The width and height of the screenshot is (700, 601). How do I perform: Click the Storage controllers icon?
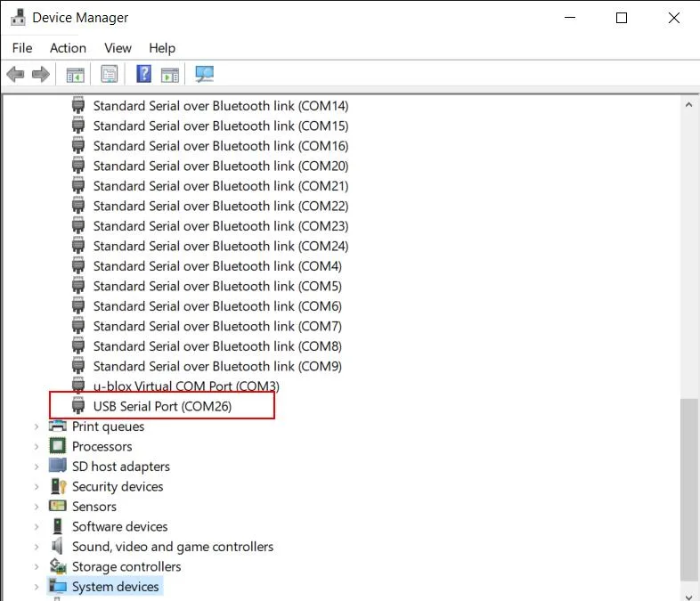[x=58, y=566]
